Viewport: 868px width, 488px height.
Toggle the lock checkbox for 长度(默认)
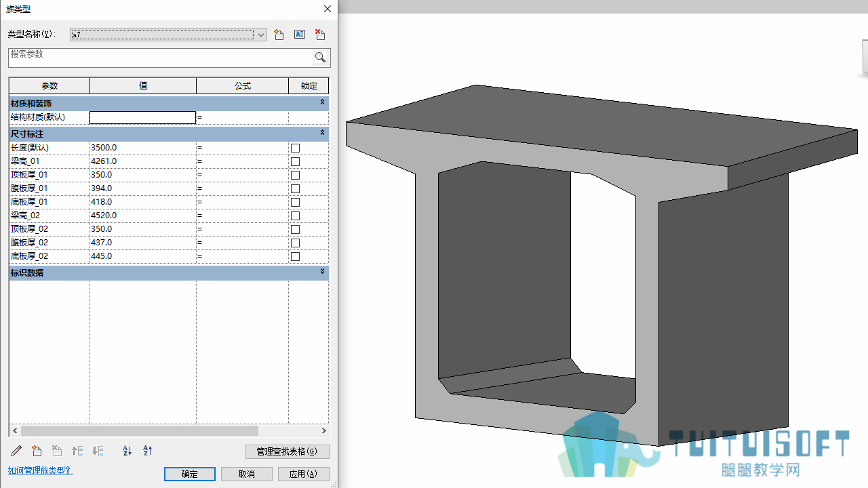click(x=295, y=148)
